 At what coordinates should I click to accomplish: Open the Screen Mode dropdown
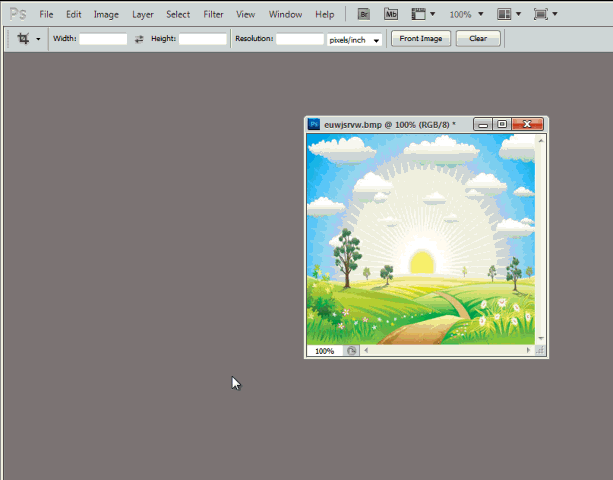(546, 15)
